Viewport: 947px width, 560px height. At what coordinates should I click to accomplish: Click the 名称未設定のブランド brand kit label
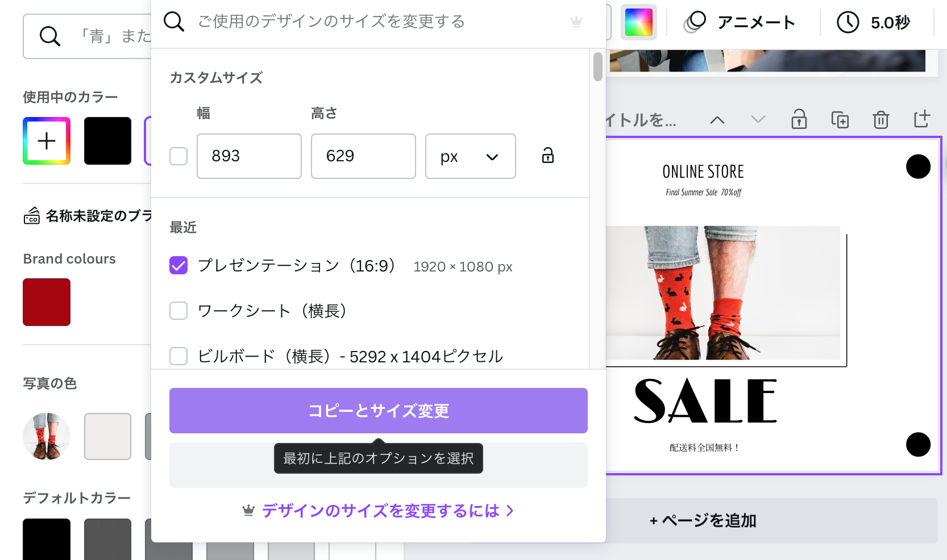coord(99,216)
